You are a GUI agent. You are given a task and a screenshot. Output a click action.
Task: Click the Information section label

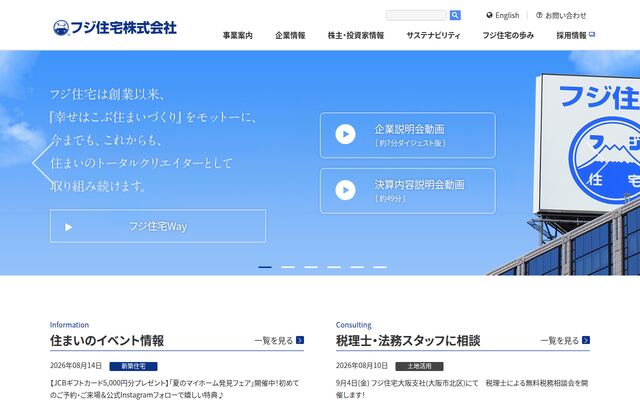click(x=69, y=325)
